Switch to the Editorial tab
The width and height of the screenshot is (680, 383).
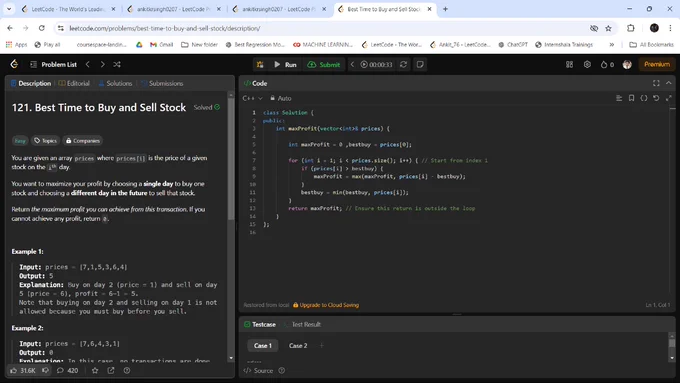74,83
